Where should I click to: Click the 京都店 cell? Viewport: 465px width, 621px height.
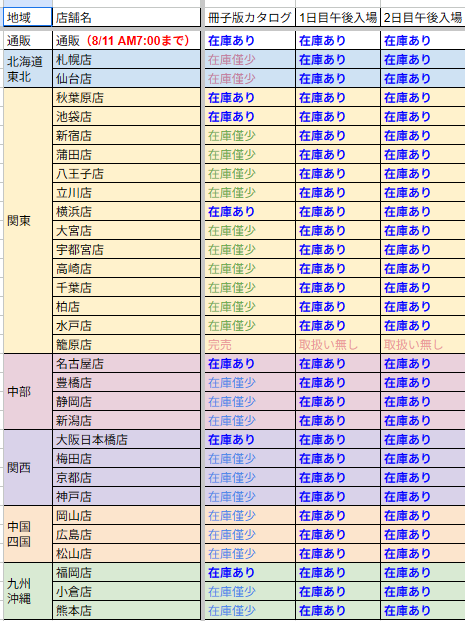point(126,478)
